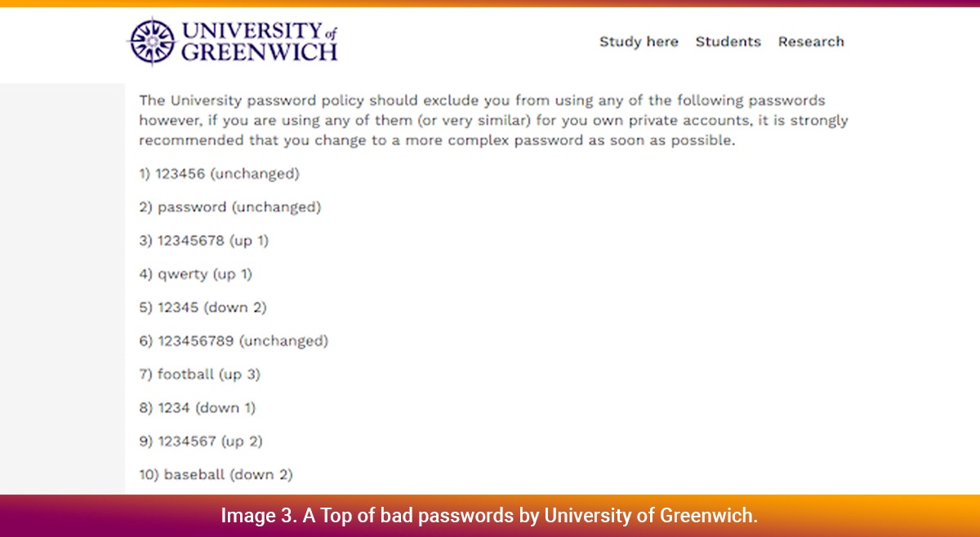Click the University of Greenwich wordmark text
Viewport: 980px width, 537px height.
(x=259, y=42)
